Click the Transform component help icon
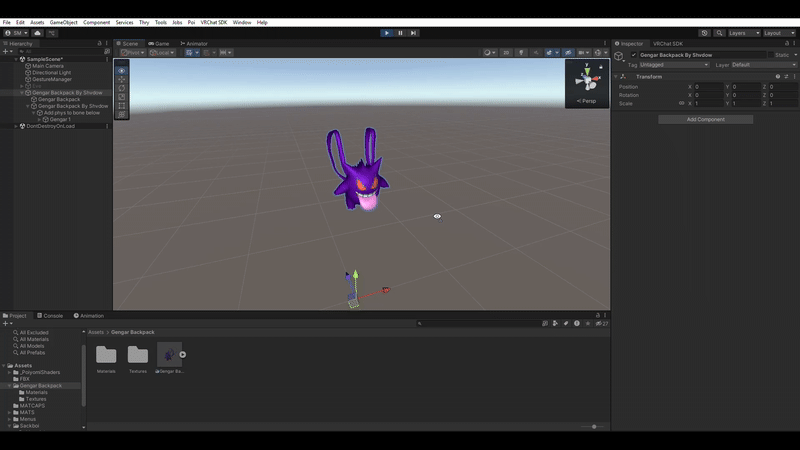Viewport: 800px width, 450px height. pos(778,77)
